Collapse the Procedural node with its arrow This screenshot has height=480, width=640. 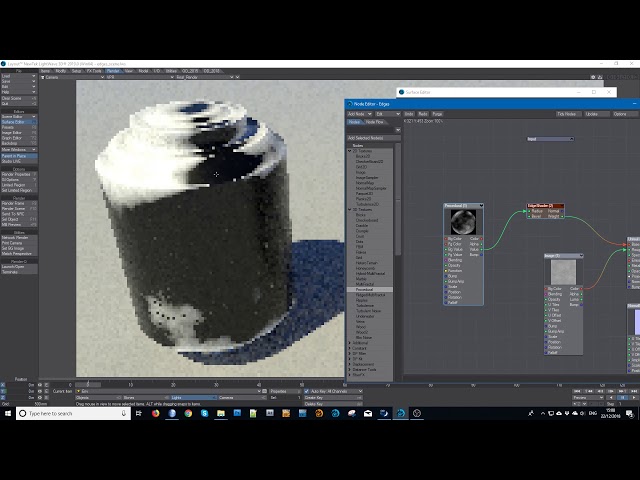(481, 206)
